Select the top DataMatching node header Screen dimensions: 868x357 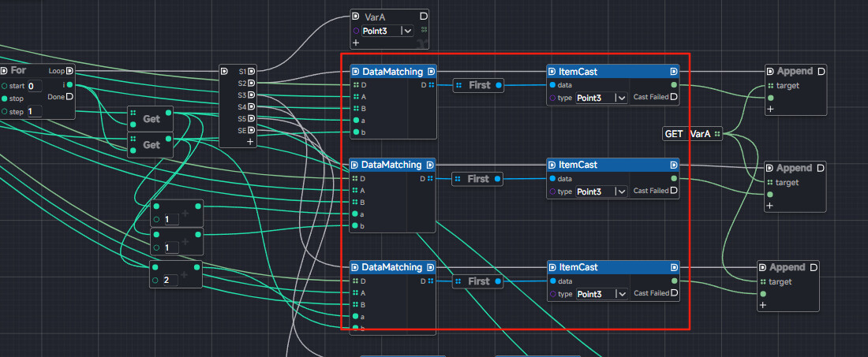click(391, 72)
